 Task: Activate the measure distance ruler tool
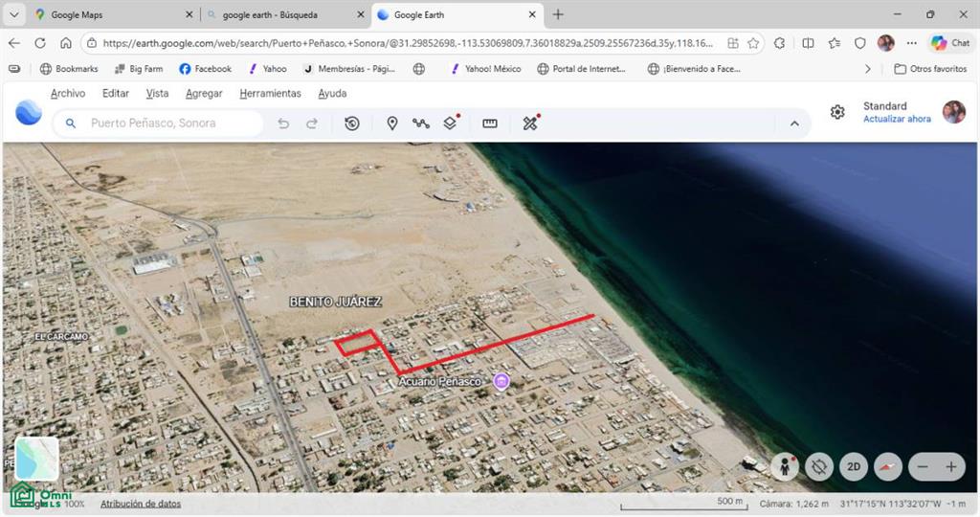tap(490, 124)
